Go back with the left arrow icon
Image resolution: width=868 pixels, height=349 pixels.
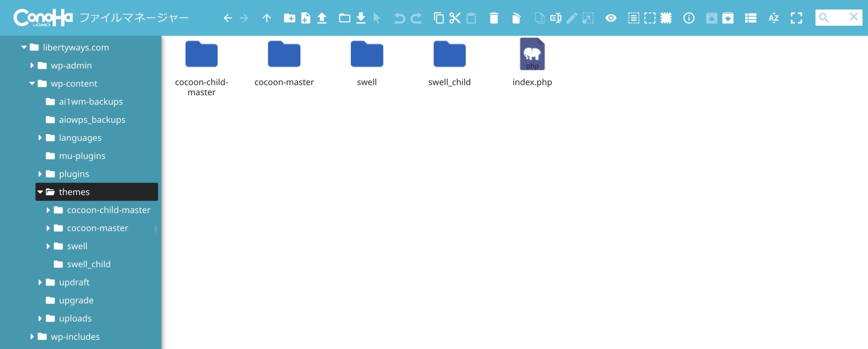(228, 18)
